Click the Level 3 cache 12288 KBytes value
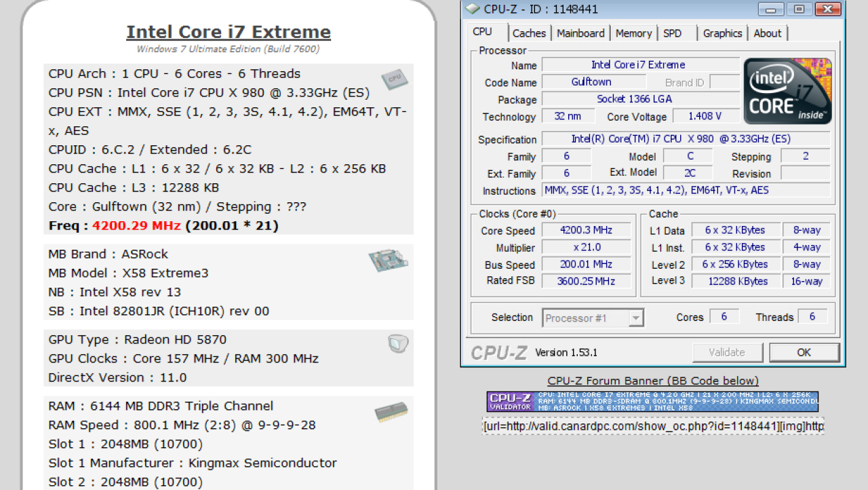868x490 pixels. tap(735, 281)
